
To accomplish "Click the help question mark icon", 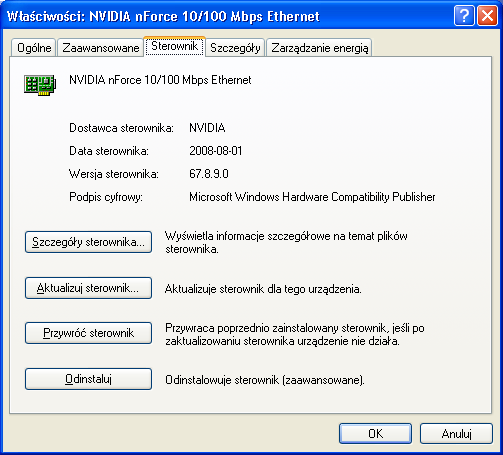I will click(x=464, y=16).
